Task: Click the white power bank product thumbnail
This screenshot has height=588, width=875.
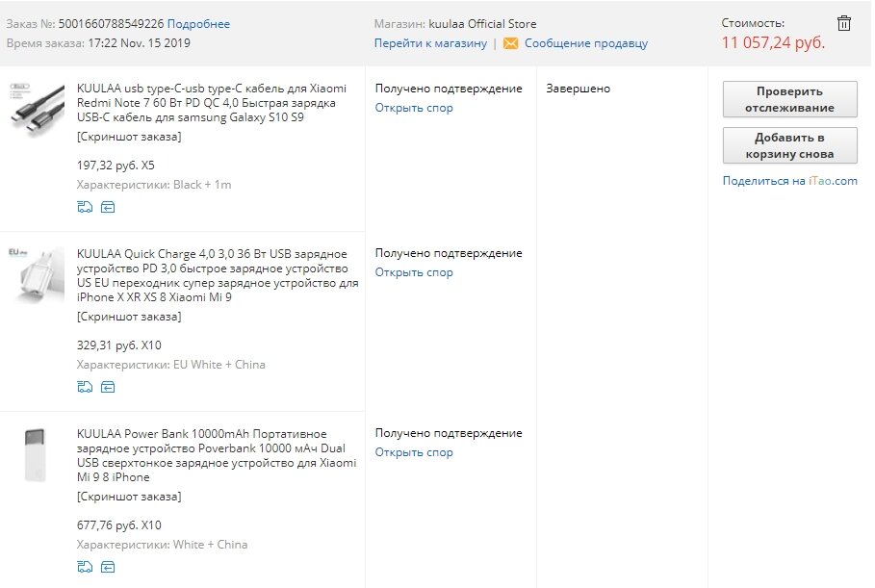Action: [36, 455]
